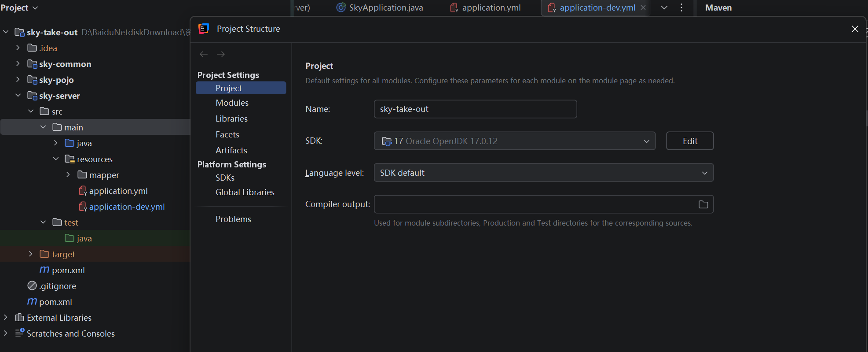Close the application-dev.yml editor tab

point(643,7)
